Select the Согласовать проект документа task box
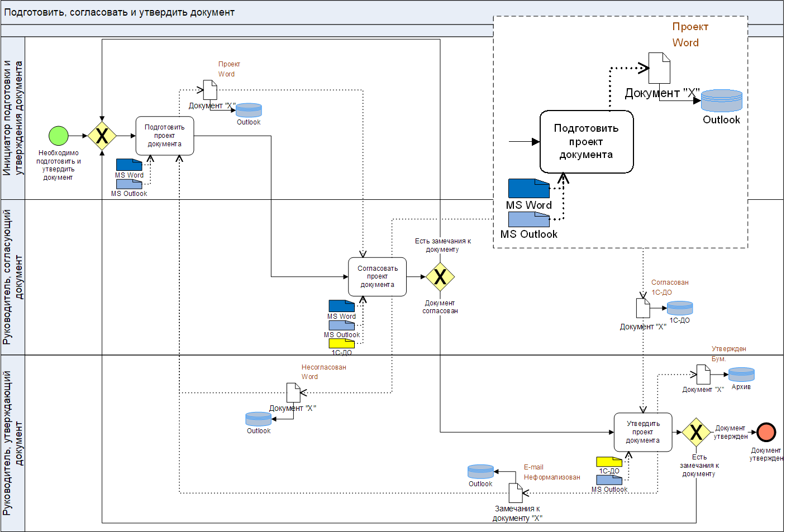791x532 pixels. click(377, 276)
